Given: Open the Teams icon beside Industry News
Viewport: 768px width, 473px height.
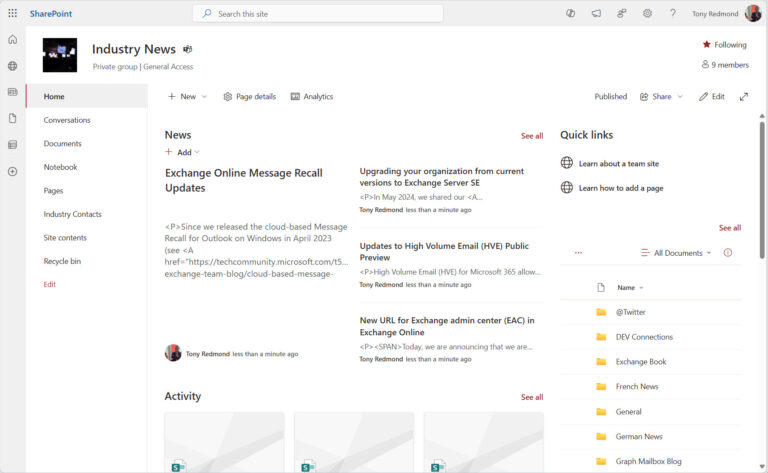Looking at the screenshot, I should point(187,49).
